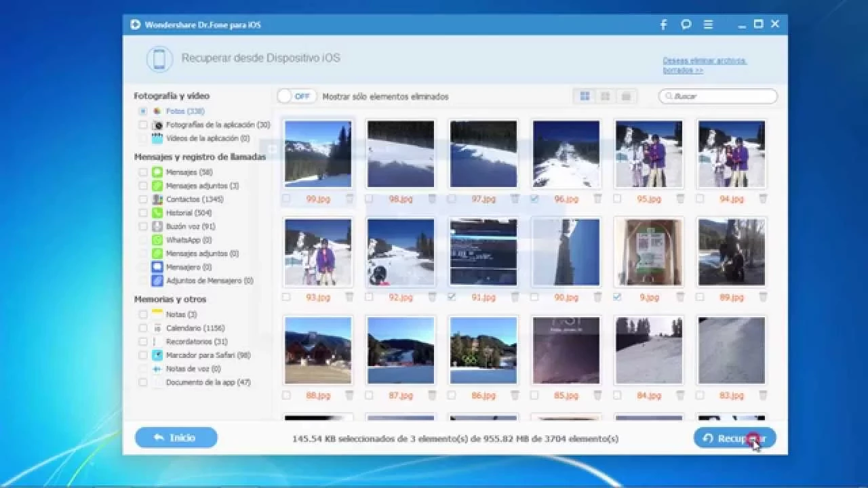Check the Mensajes (58) checkbox

pos(143,172)
